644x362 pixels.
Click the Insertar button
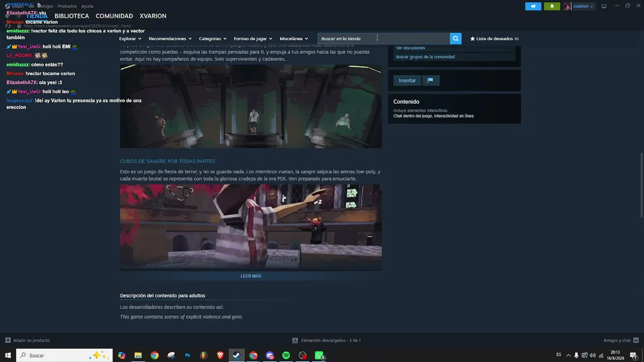click(x=407, y=80)
